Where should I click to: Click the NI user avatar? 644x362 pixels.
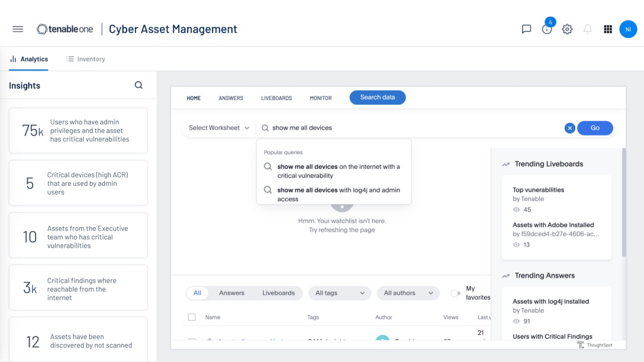(x=628, y=29)
